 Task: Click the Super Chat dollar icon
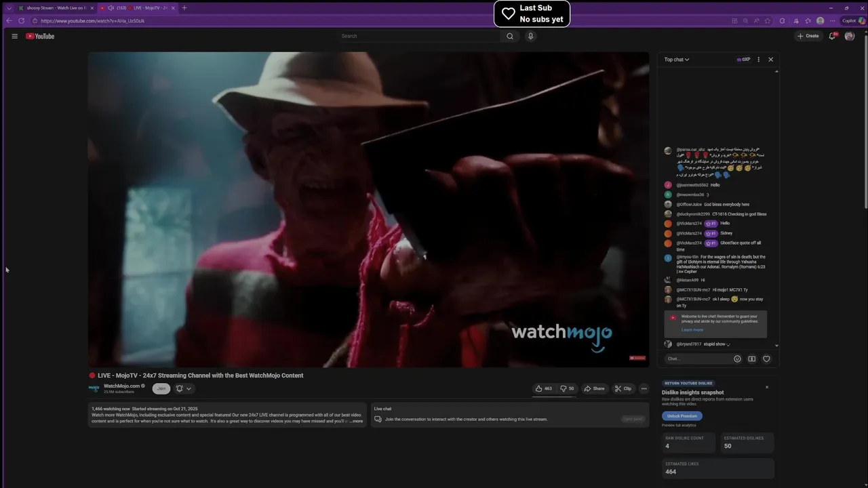pyautogui.click(x=752, y=359)
